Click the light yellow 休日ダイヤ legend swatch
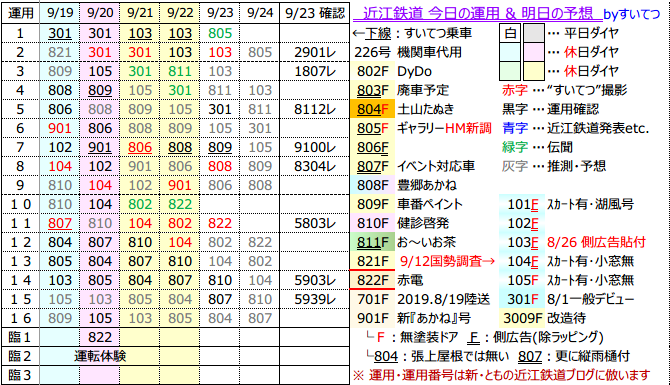Image resolution: width=670 pixels, height=385 pixels. [534, 71]
